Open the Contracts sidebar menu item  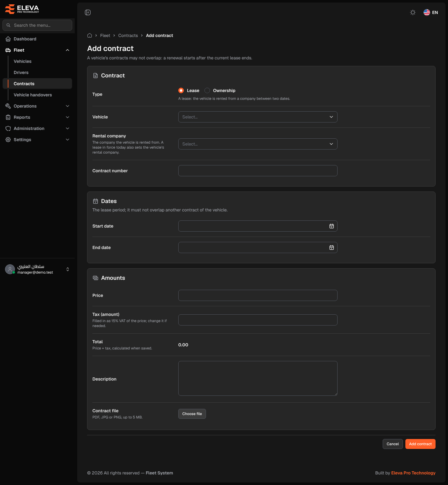point(37,84)
